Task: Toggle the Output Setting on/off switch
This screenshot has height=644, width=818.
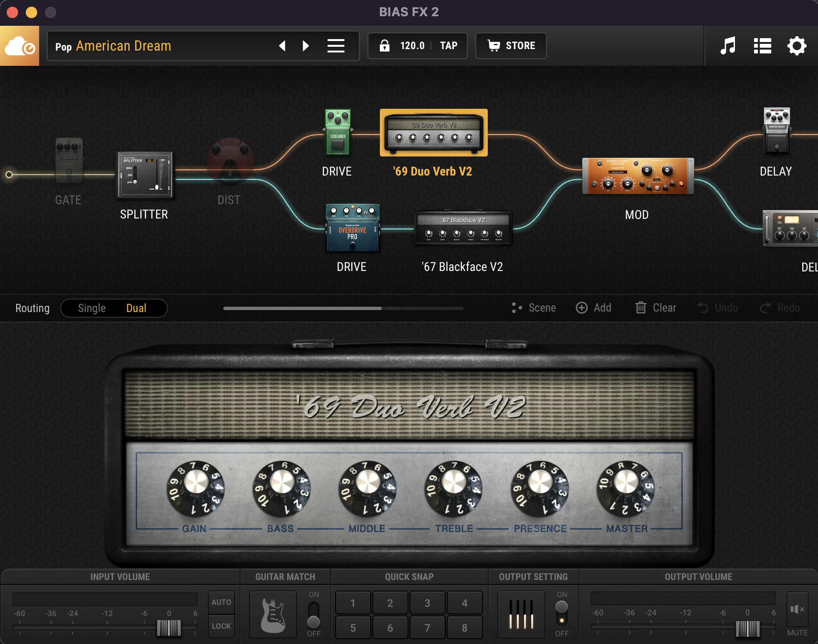Action: [562, 614]
